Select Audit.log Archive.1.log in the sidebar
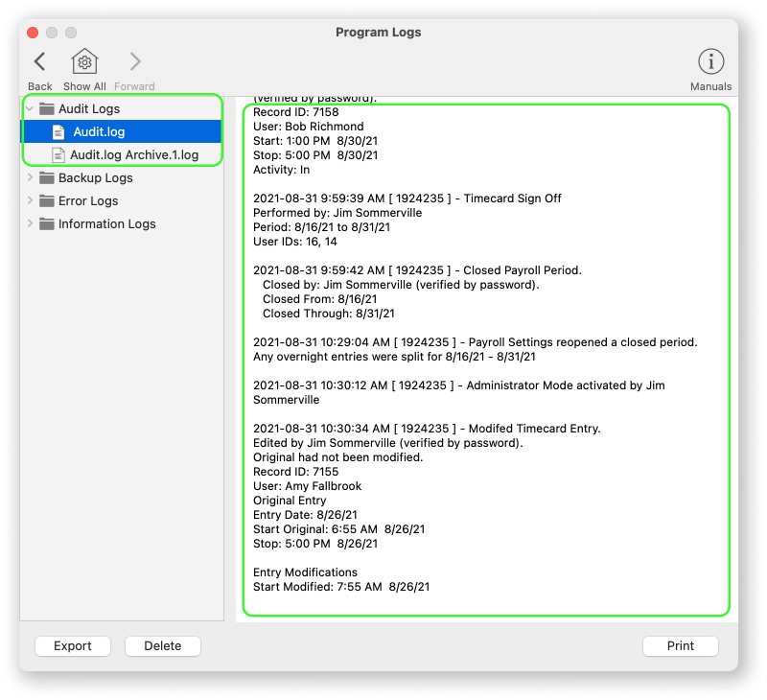 point(121,155)
